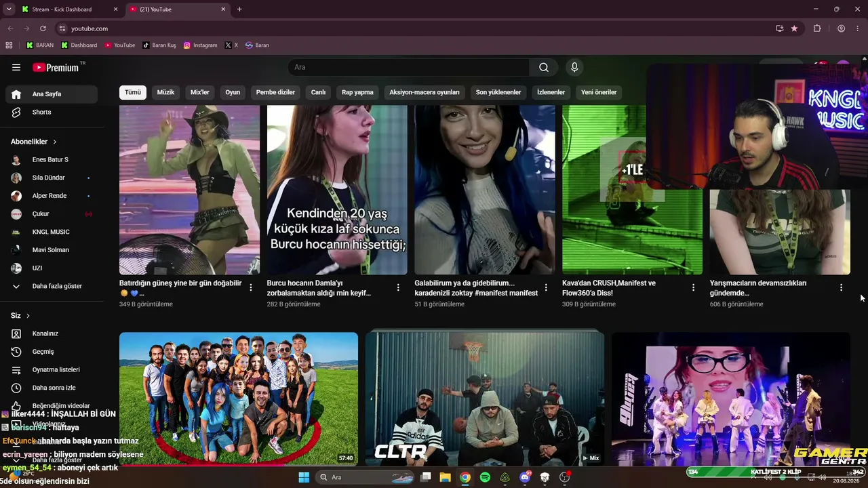Open the Windows Start menu
The width and height of the screenshot is (868, 488).
point(304,477)
